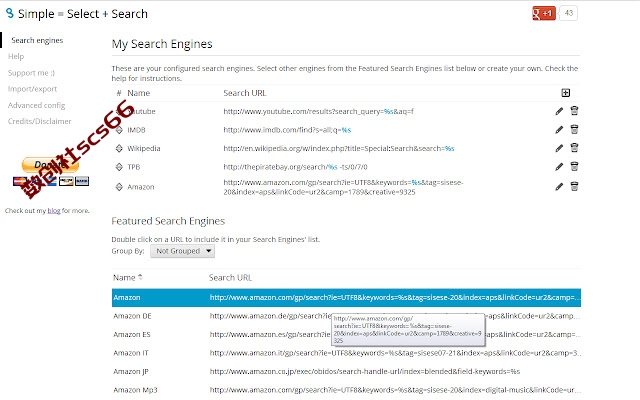The width and height of the screenshot is (640, 400).
Task: Open the Help sidebar item
Action: point(16,56)
